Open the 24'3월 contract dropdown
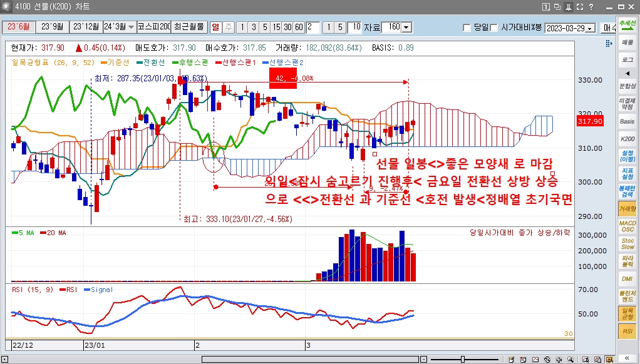This screenshot has height=364, width=640. click(130, 28)
